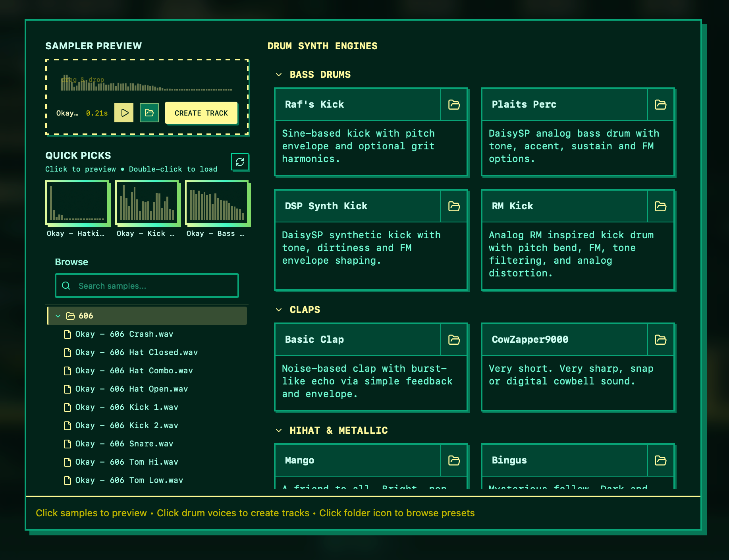This screenshot has width=729, height=560.
Task: Open the Plaits Perc presets folder
Action: point(660,104)
